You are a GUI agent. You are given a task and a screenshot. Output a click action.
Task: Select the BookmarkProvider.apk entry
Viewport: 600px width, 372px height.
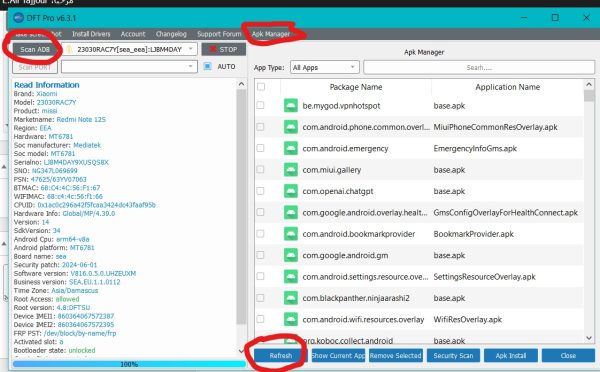[473, 234]
